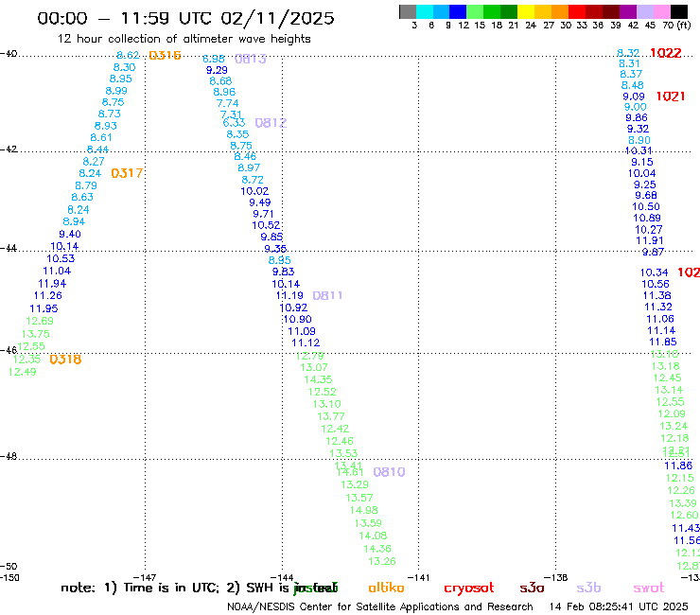Click the 8.62 wave height value
The height and width of the screenshot is (615, 700).
tap(128, 56)
